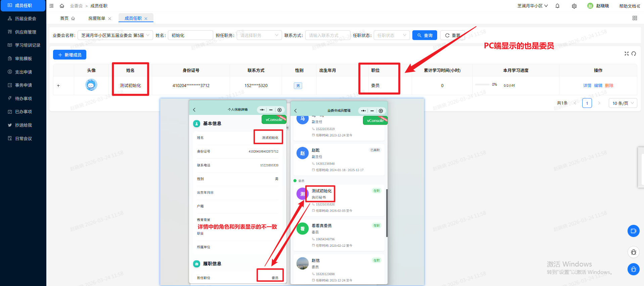The image size is (644, 286).
Task: Open the grid layout icon at top right
Action: click(x=635, y=18)
